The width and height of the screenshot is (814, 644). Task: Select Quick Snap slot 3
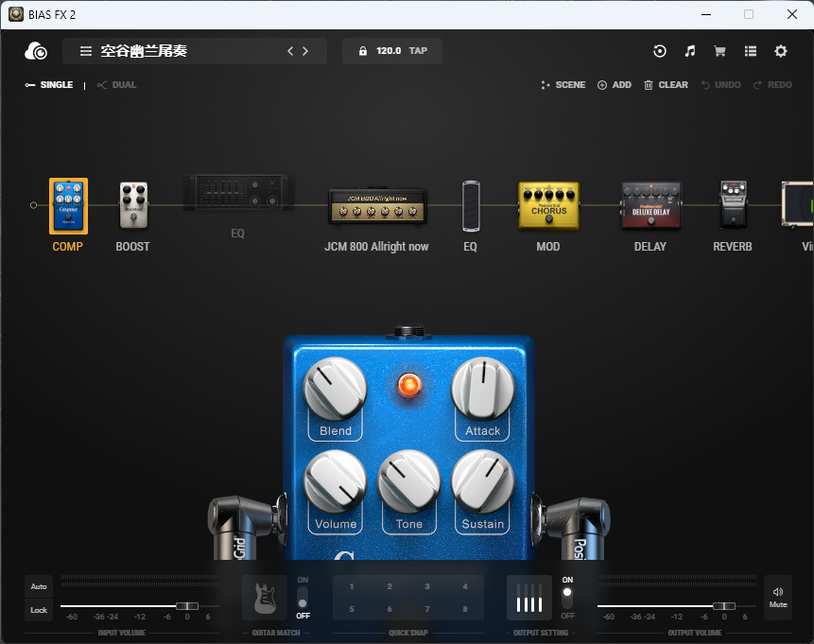click(x=427, y=586)
